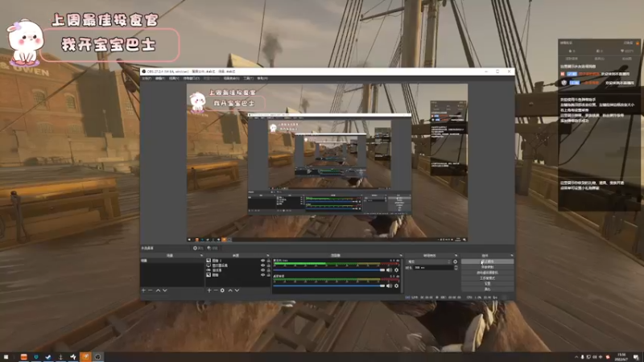Remove the selected scene with minus icon
Viewport: 644px width, 362px height.
point(151,290)
